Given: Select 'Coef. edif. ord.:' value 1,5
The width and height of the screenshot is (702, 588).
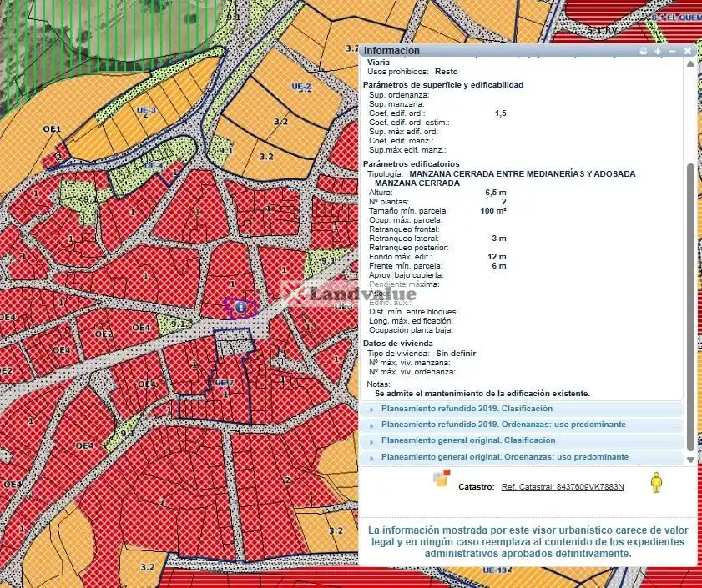Looking at the screenshot, I should (x=501, y=113).
